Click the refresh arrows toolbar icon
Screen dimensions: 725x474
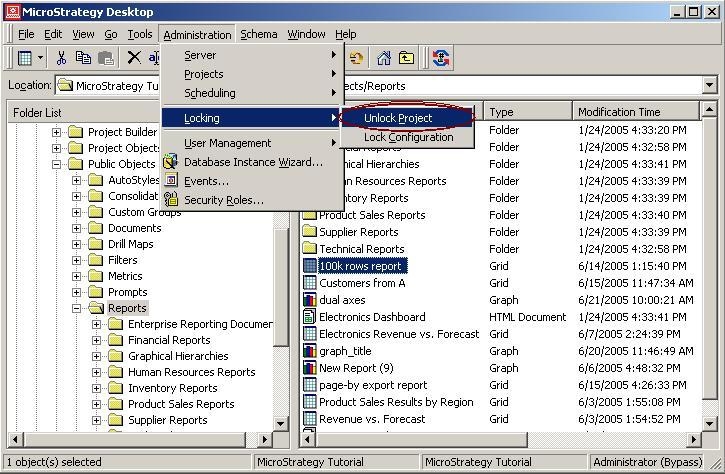pyautogui.click(x=441, y=58)
